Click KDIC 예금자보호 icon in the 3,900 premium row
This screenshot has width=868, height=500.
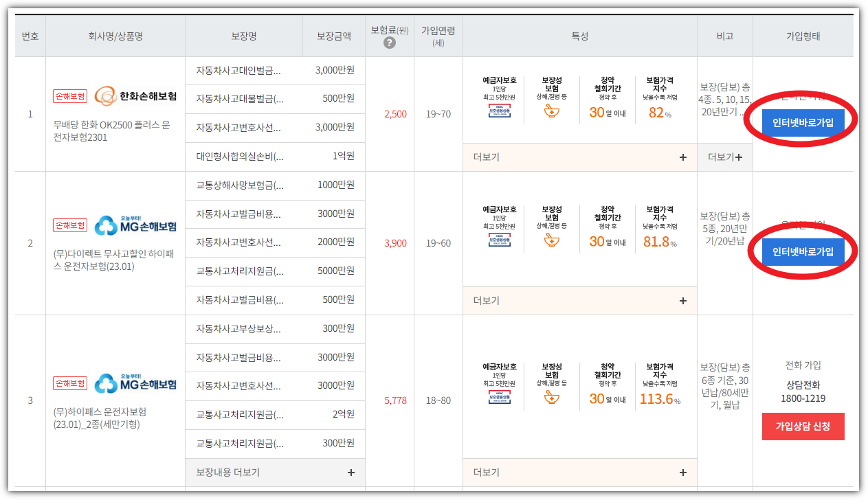click(x=500, y=241)
